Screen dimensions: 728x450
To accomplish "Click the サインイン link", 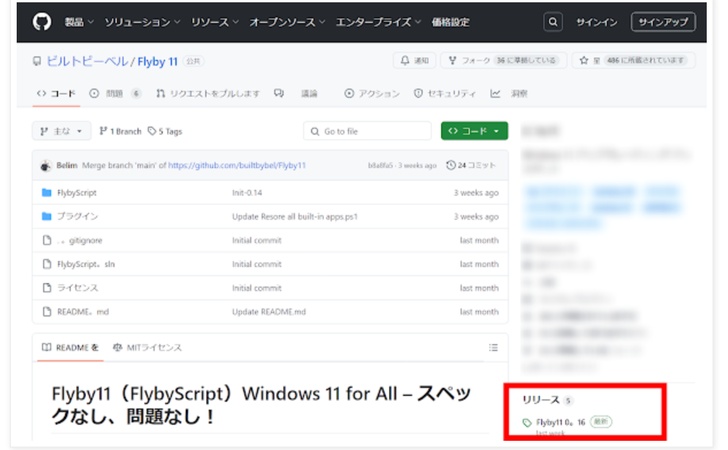I will click(597, 22).
